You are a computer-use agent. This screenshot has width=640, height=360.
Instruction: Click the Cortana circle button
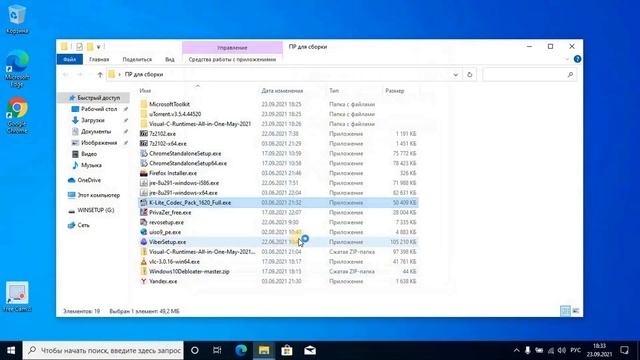[x=195, y=350]
